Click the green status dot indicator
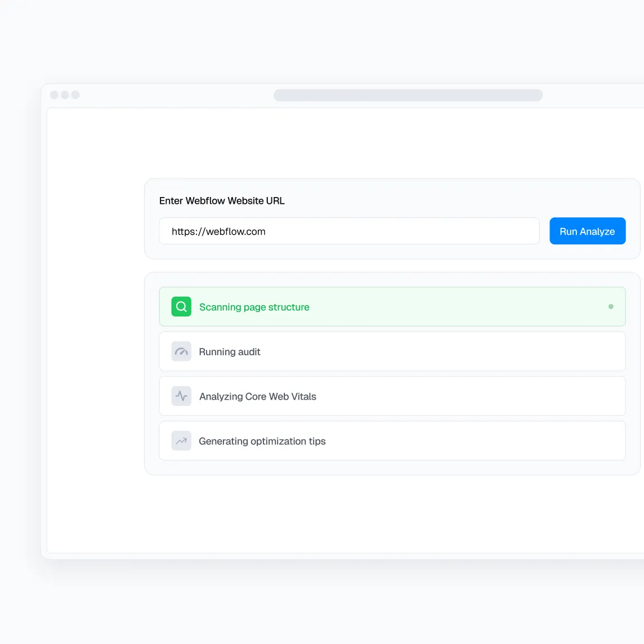 point(610,307)
